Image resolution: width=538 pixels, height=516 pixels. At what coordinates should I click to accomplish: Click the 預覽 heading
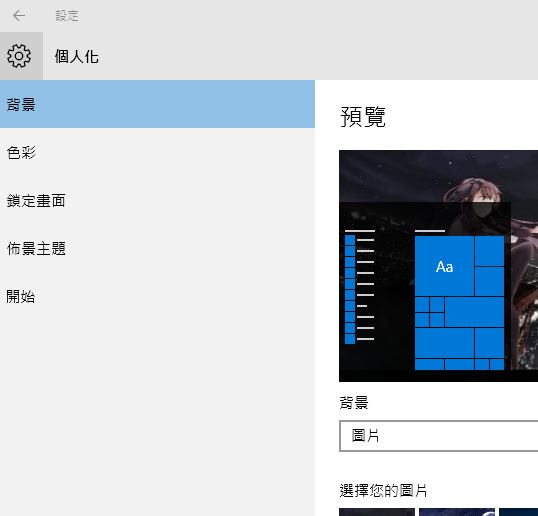point(363,117)
